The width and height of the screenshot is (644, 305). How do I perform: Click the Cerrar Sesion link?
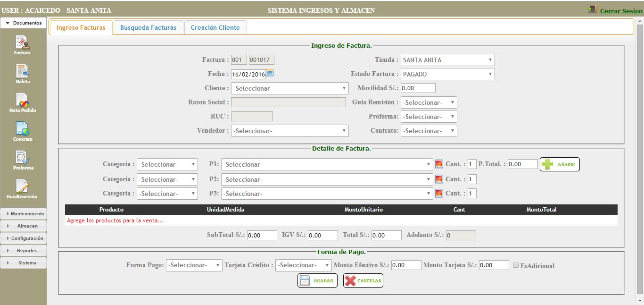621,11
